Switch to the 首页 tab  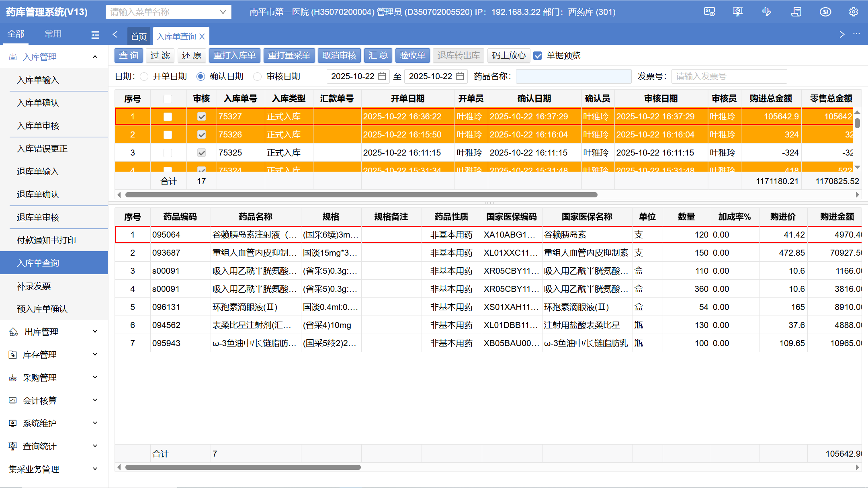pos(139,37)
